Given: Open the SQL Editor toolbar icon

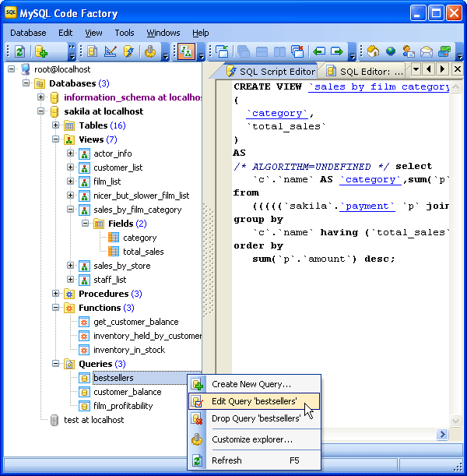Looking at the screenshot, I should click(x=92, y=51).
